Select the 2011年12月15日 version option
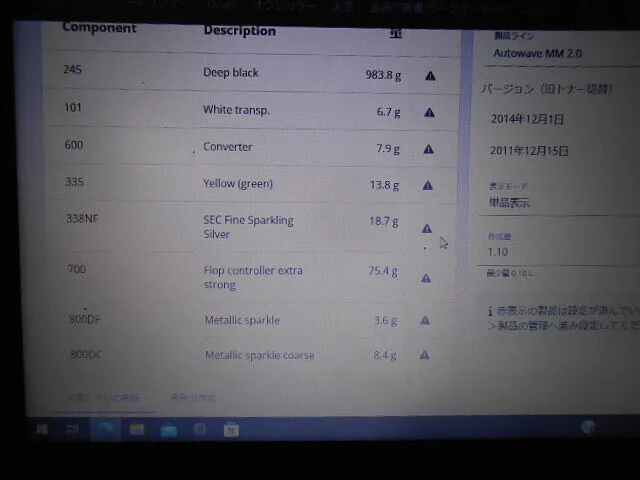This screenshot has width=640, height=480. click(x=529, y=151)
